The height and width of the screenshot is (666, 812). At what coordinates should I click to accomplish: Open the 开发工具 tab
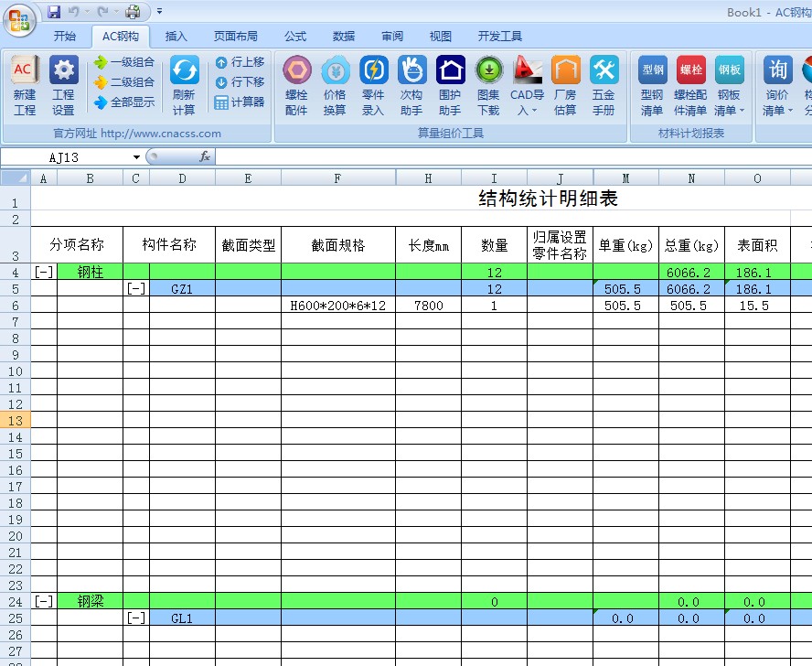[500, 37]
